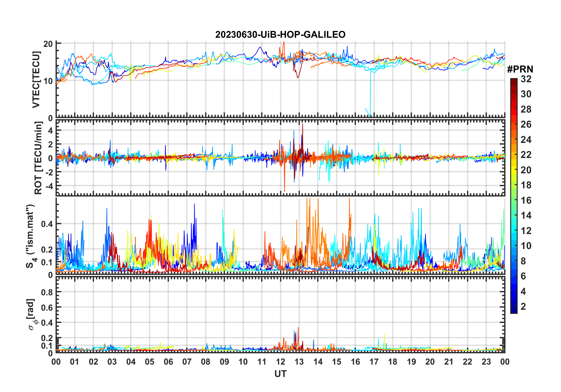
Task: Click the -2 tick on ROT axis
Action: click(x=49, y=172)
